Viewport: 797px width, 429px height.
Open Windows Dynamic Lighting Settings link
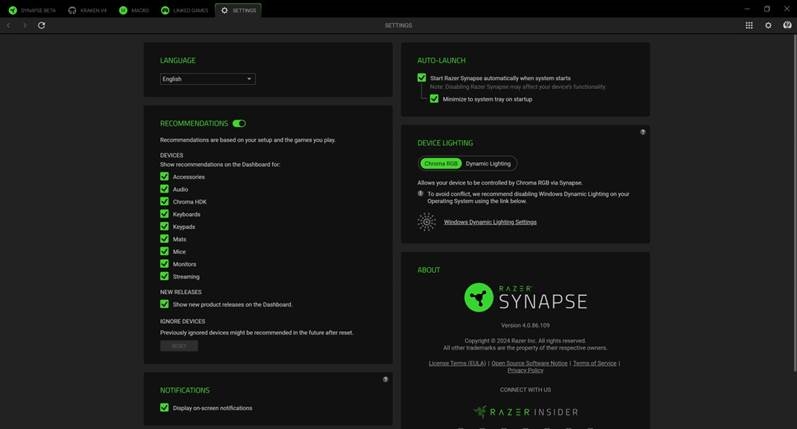point(490,222)
